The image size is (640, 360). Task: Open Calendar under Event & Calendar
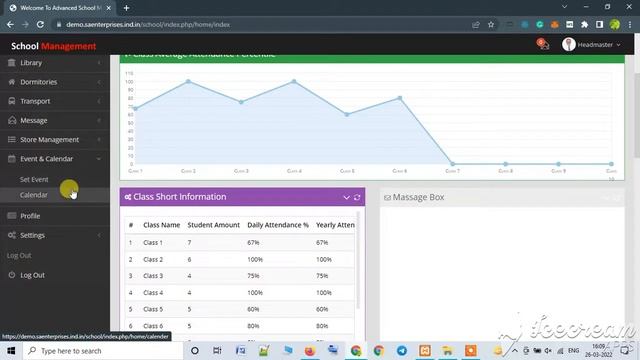point(33,195)
